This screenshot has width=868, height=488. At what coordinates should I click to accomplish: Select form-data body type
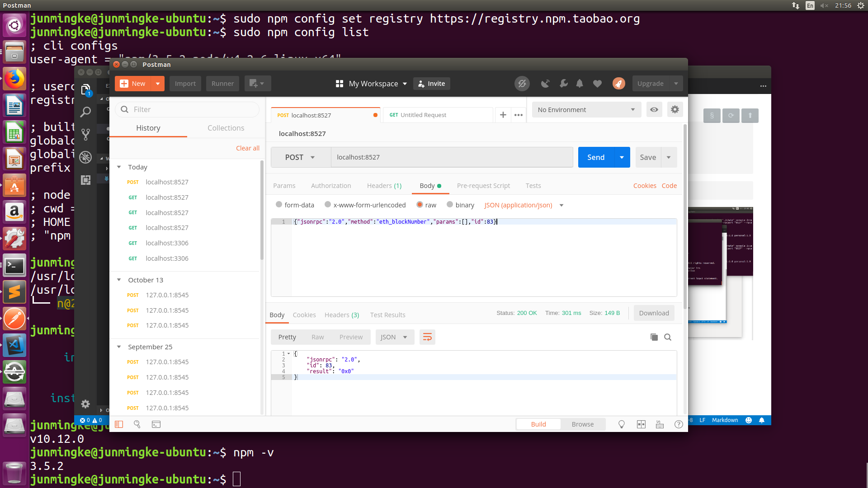pyautogui.click(x=279, y=205)
